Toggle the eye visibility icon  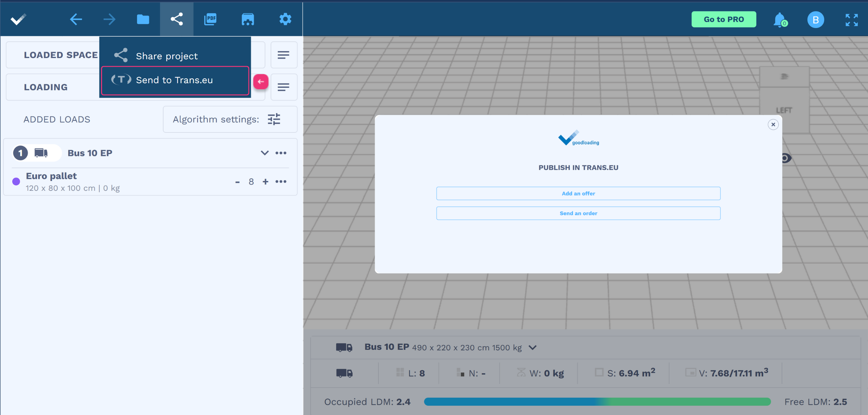tap(786, 158)
